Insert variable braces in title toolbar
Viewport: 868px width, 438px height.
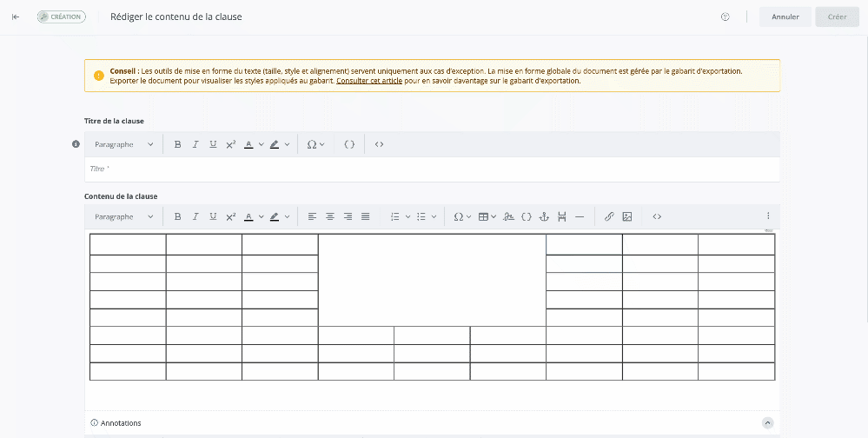coord(349,144)
